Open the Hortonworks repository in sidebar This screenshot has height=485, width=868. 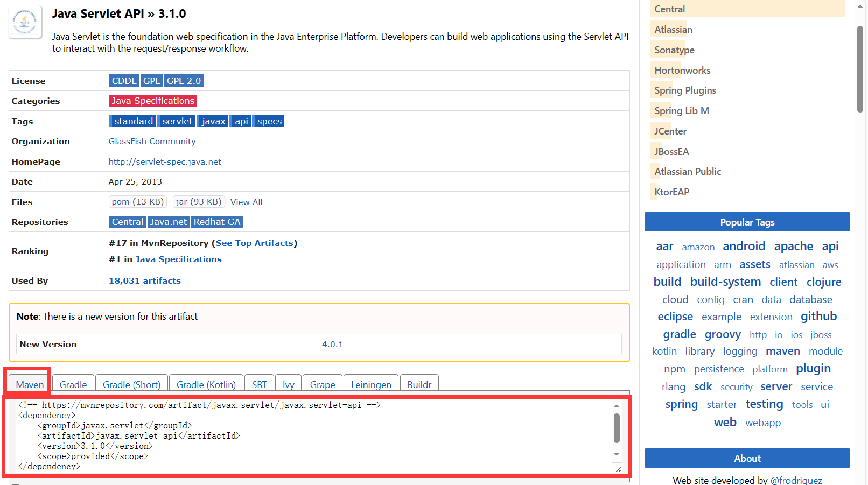coord(682,71)
